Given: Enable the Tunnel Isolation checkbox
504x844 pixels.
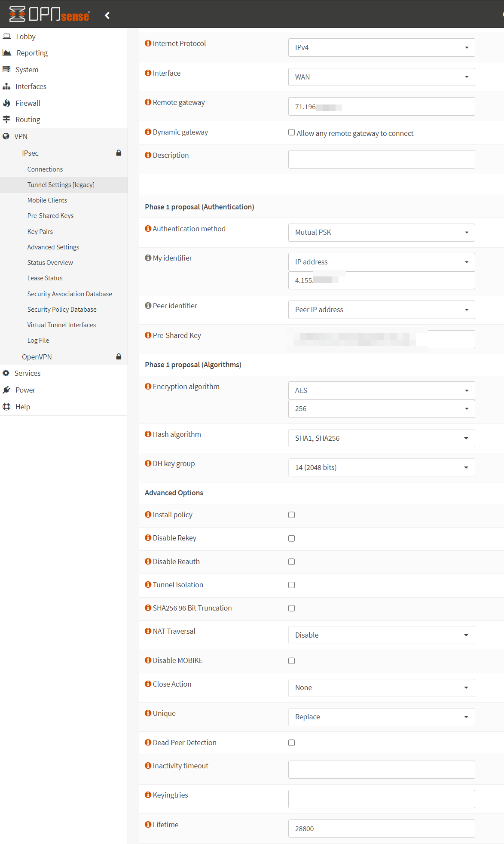Looking at the screenshot, I should [x=291, y=585].
